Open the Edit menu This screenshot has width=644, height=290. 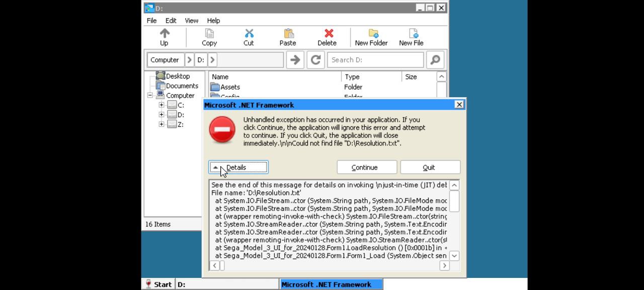(x=171, y=20)
